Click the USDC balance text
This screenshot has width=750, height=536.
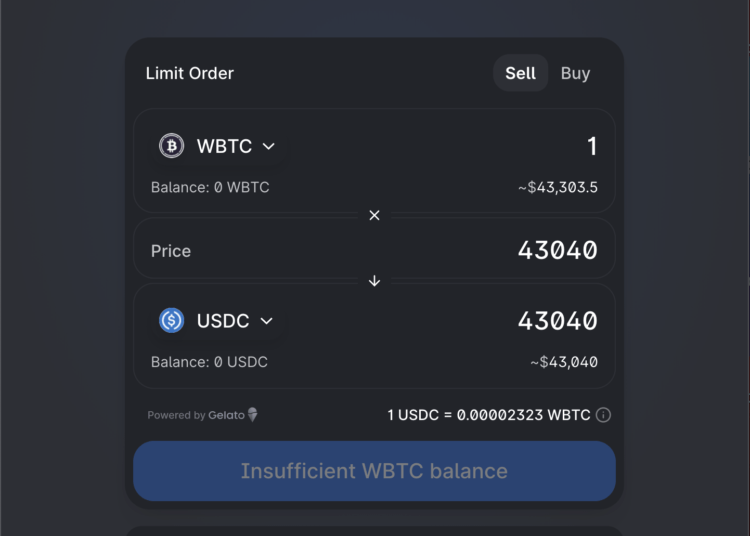[209, 362]
